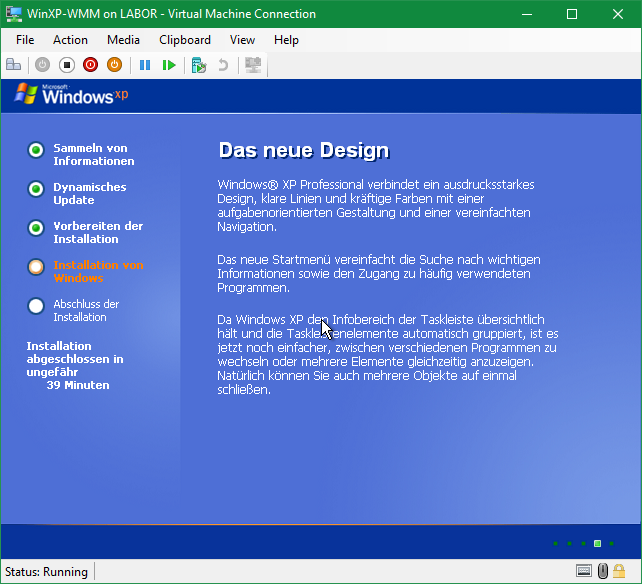642x584 pixels.
Task: Open the File menu
Action: (25, 40)
